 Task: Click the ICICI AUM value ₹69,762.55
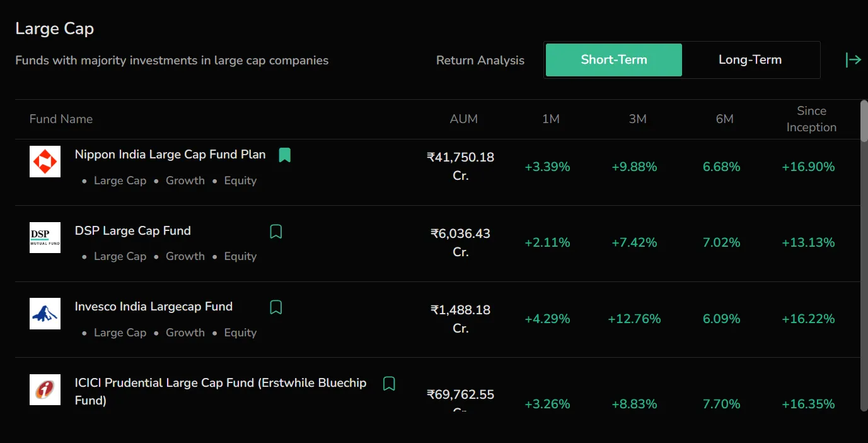pos(461,395)
